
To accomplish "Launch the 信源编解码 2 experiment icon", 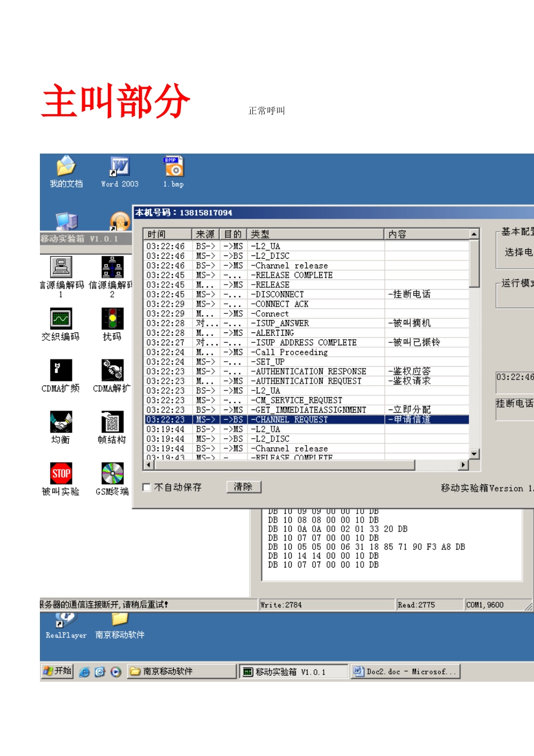I will (112, 276).
